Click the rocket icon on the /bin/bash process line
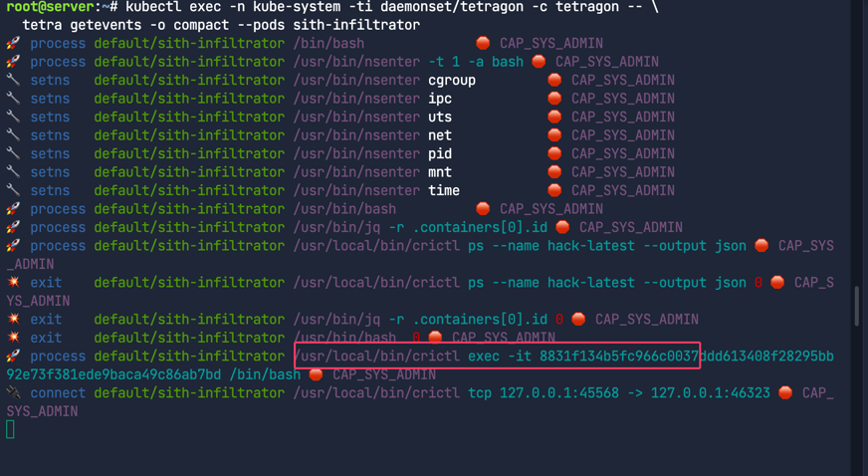Image resolution: width=868 pixels, height=476 pixels. click(x=13, y=43)
